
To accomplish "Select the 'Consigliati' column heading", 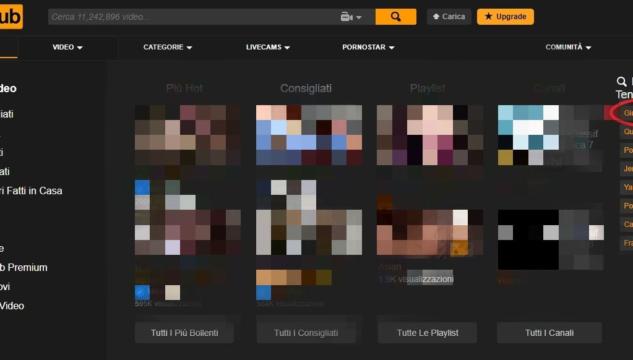I will coord(306,88).
